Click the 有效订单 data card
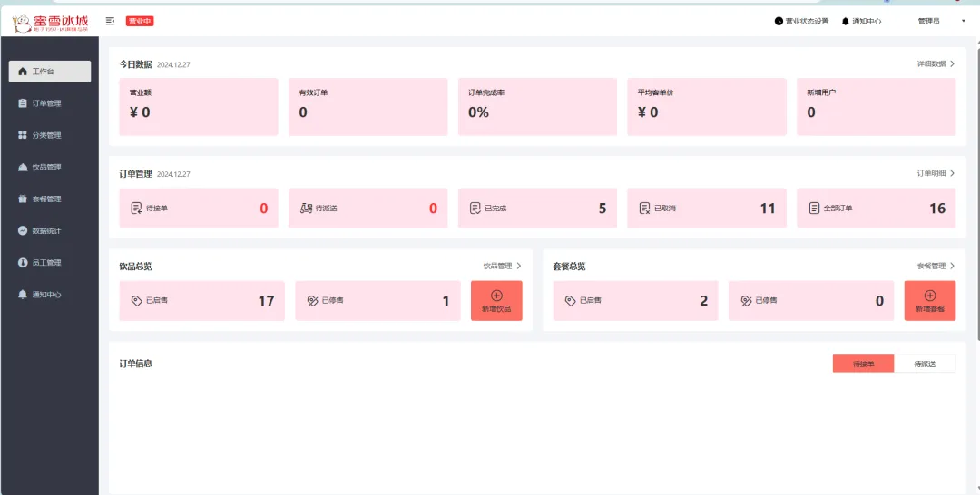 point(368,107)
